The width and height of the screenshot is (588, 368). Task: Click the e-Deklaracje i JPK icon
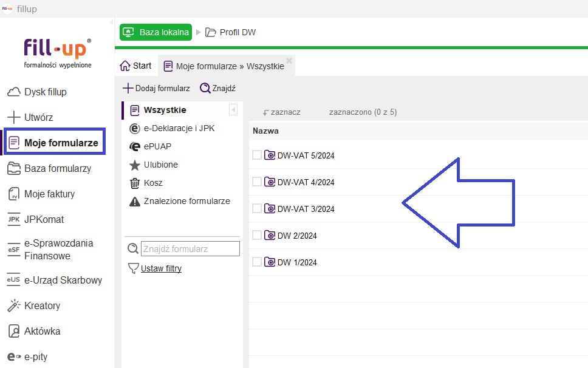(x=135, y=129)
